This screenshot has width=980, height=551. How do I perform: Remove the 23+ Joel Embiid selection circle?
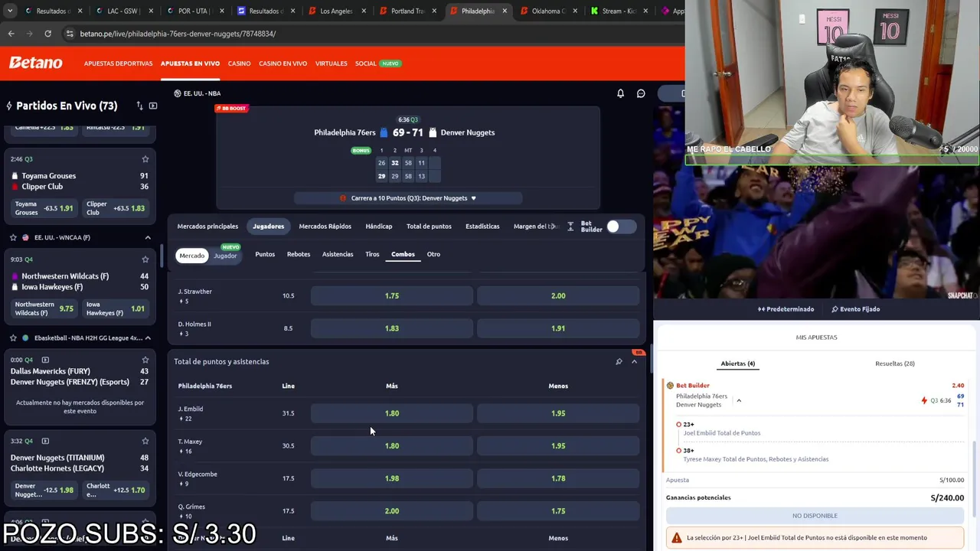(x=678, y=424)
